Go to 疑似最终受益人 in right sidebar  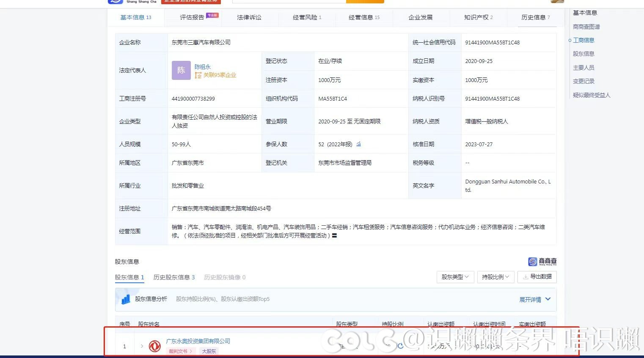592,95
